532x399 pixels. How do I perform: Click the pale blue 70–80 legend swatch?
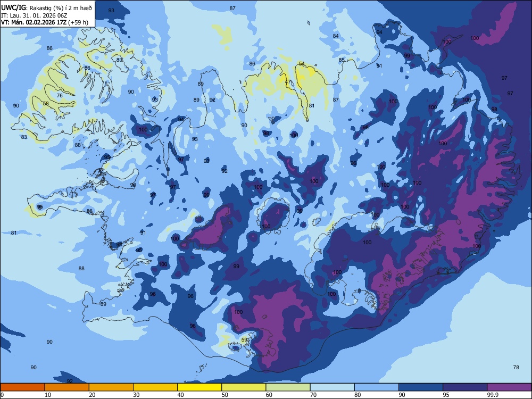coord(332,387)
